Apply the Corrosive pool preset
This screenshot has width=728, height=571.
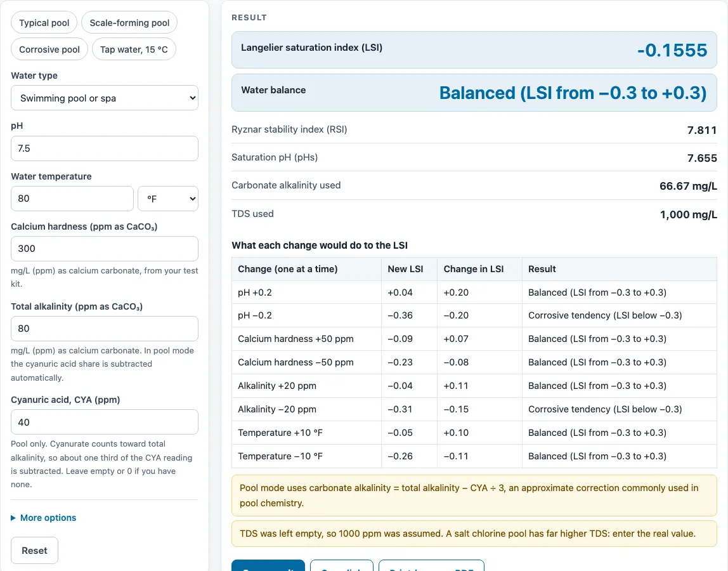click(49, 49)
